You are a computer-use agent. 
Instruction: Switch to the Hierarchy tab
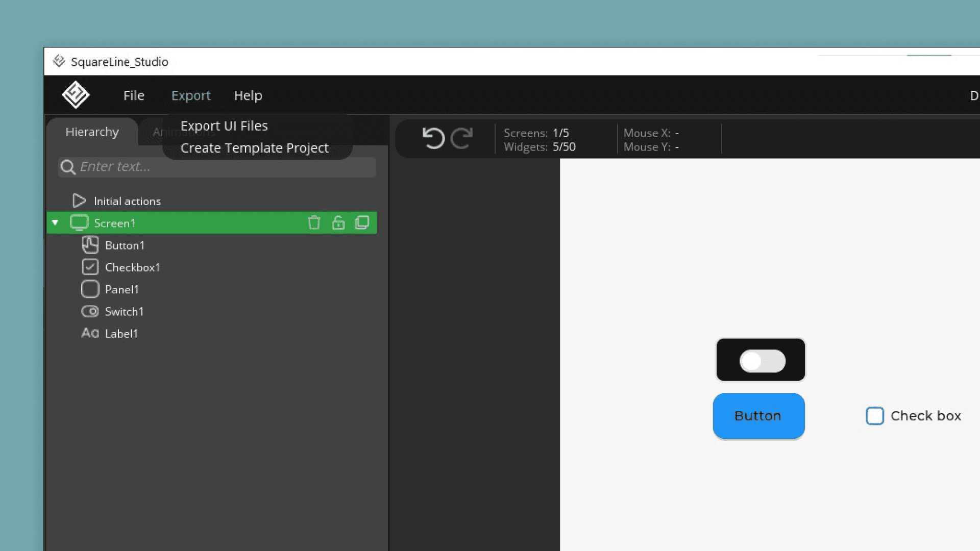(92, 132)
